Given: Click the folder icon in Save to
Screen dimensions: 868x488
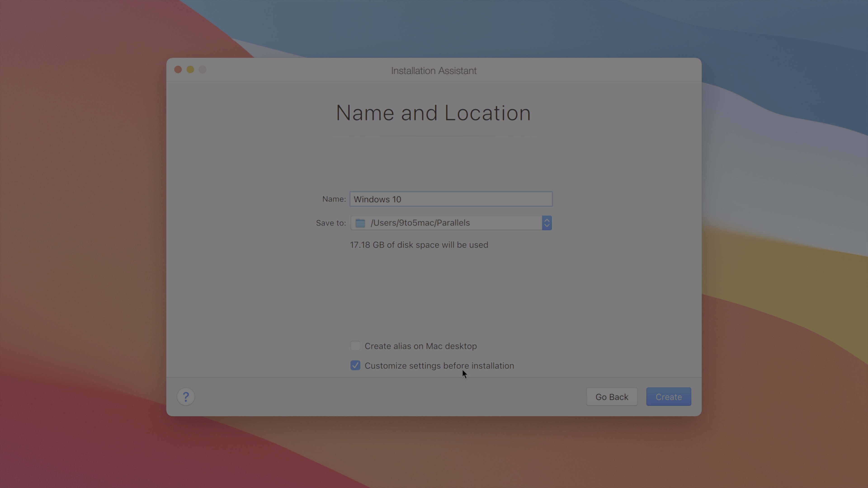Looking at the screenshot, I should tap(360, 223).
